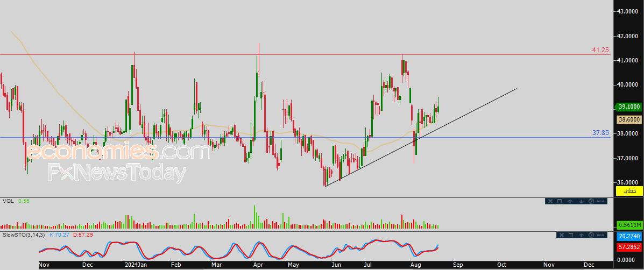Move the SlowSTO panel up
This screenshot has width=644, height=270.
point(582,235)
